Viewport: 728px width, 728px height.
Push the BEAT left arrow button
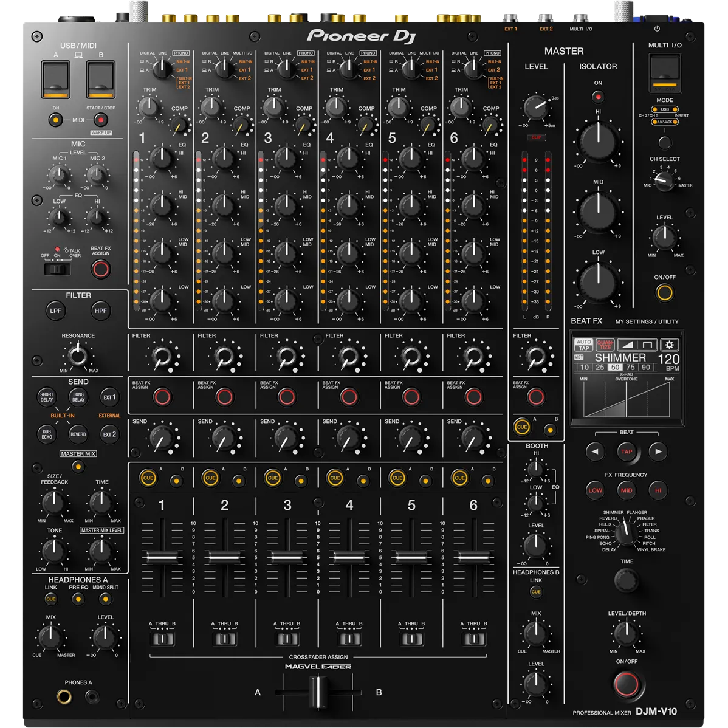(595, 452)
